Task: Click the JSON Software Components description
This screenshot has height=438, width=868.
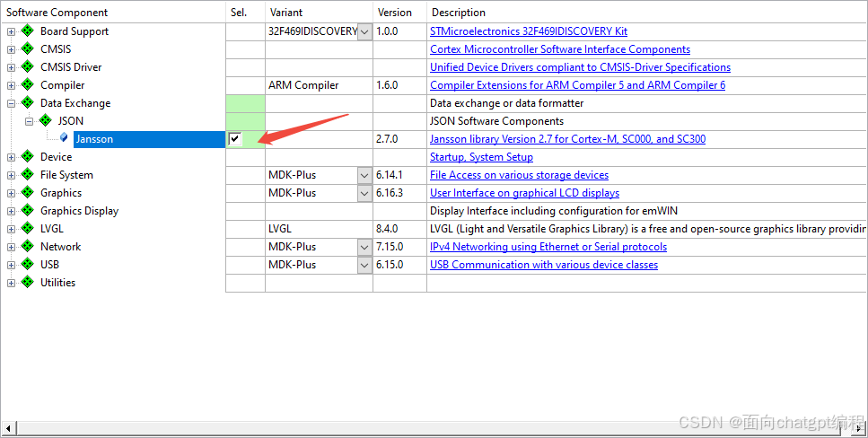Action: pos(496,121)
